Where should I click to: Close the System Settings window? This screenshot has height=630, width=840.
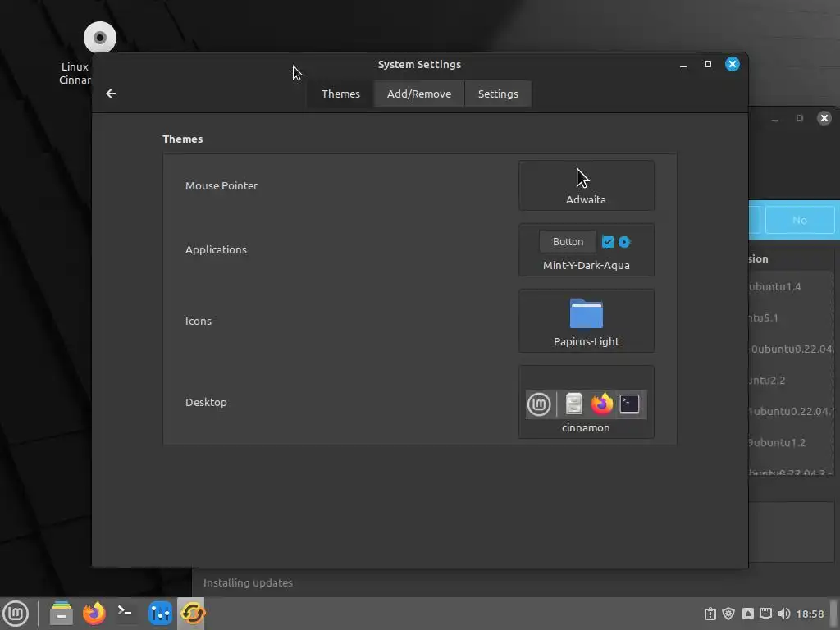click(x=733, y=64)
